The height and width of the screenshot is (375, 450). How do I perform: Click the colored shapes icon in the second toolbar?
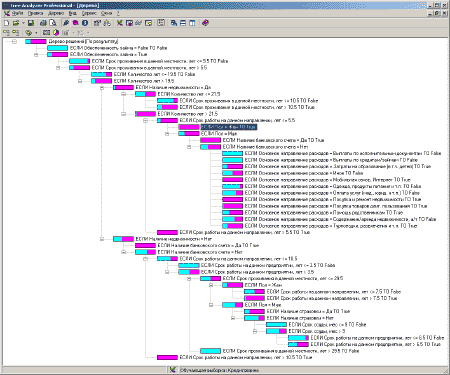(29, 33)
